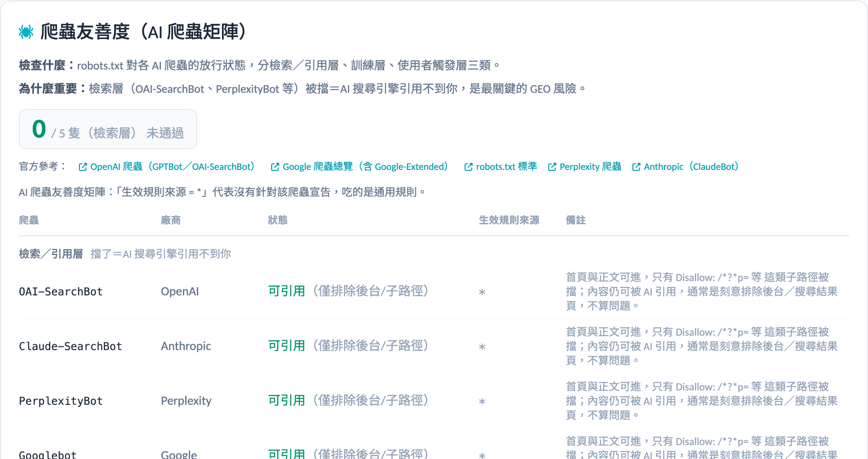Click external-link icon before Perplexity 爬蟲
The image size is (868, 459).
[552, 167]
